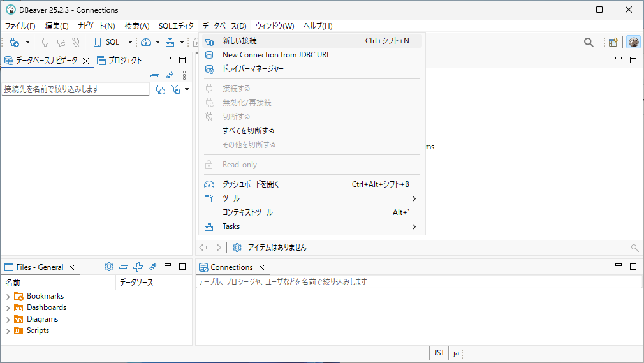Click the Connect plug icon in toolbar
Viewport: 644px width, 363px height.
coord(45,42)
